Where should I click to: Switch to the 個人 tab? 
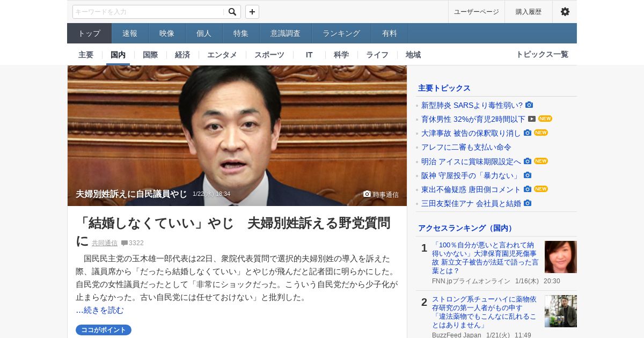pyautogui.click(x=204, y=33)
